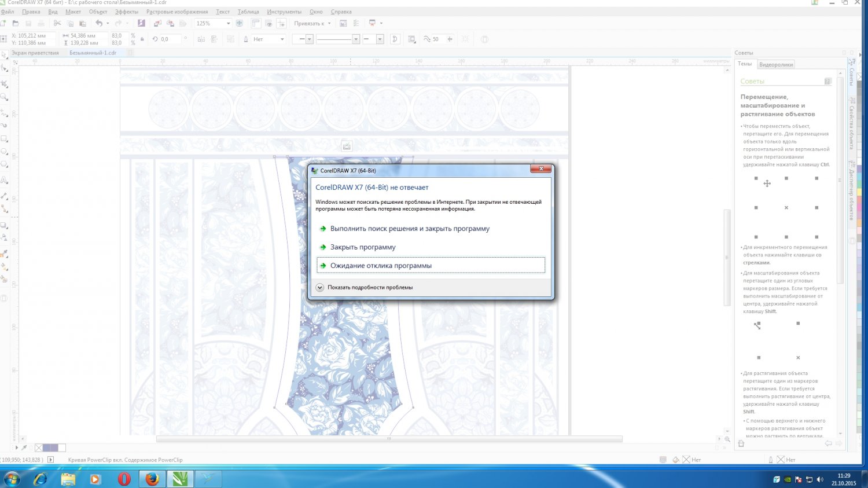
Task: Expand Показать подробности проблемы
Action: pos(365,287)
